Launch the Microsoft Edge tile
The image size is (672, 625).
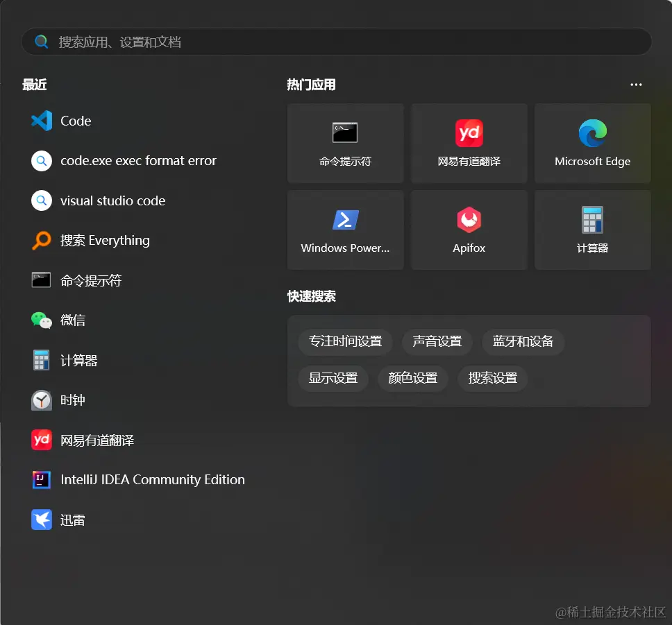(x=593, y=143)
